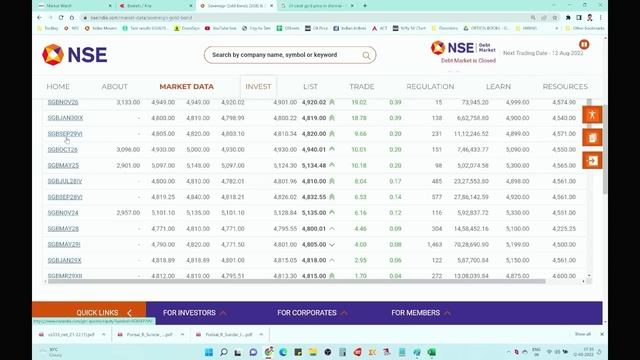Click last traded price 5,135.00 cell
640x360 pixels.
click(314, 213)
